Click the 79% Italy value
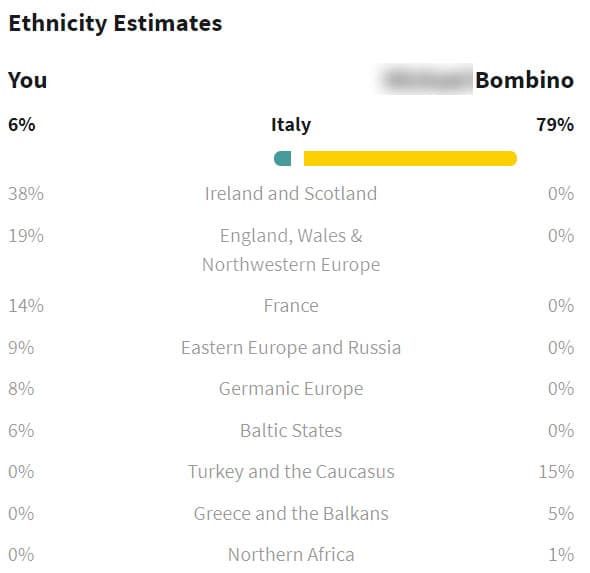Screen dimensions: 590x573 [555, 125]
